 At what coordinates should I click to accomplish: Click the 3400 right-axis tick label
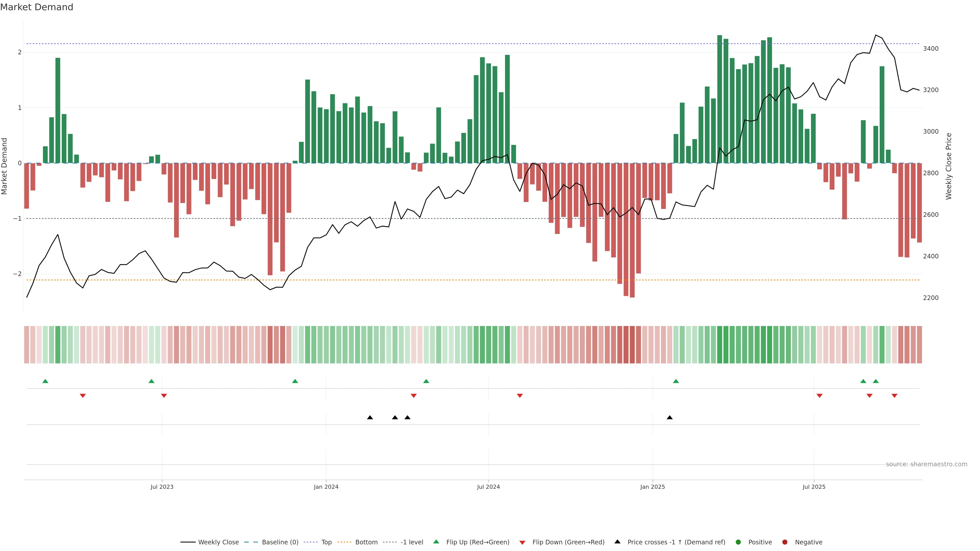pyautogui.click(x=930, y=49)
